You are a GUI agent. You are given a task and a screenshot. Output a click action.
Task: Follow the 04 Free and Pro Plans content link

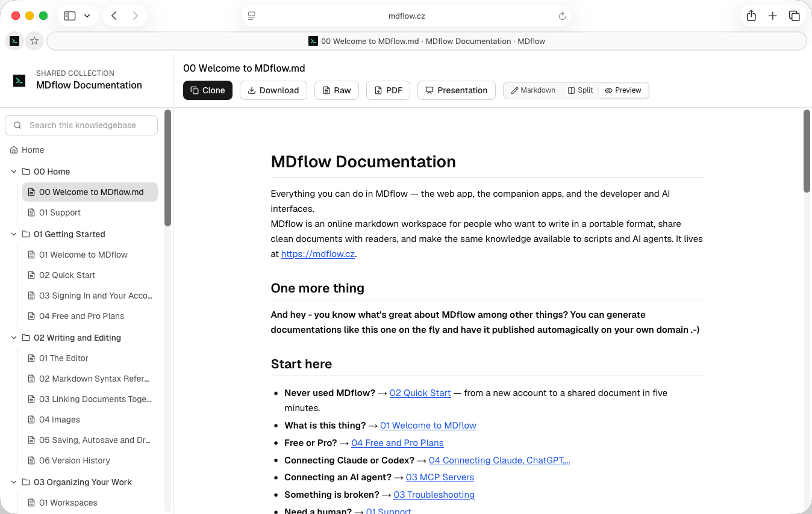coord(398,443)
